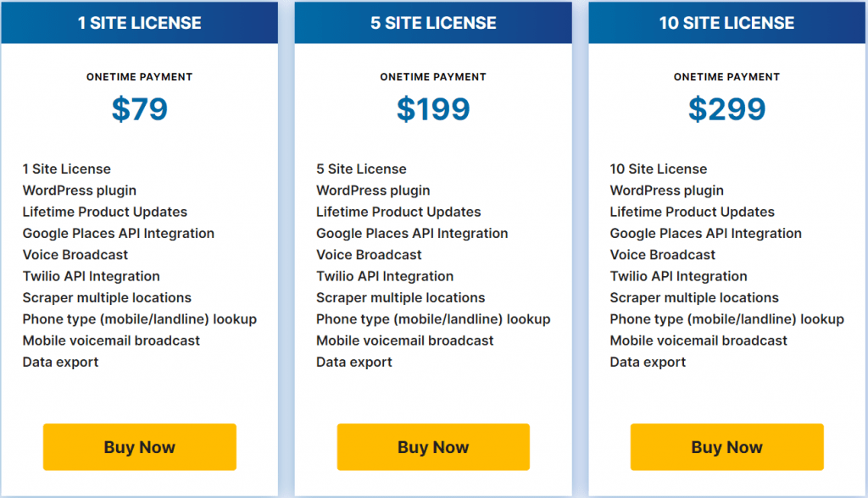Select Lifetime Product Updates in the middle column
Viewport: 868px width, 498px height.
(x=398, y=212)
